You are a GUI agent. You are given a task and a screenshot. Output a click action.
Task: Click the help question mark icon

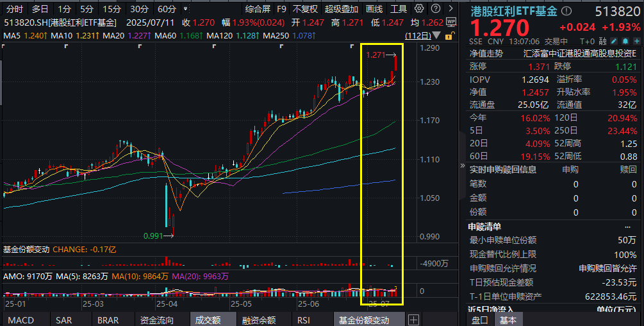coord(436,9)
